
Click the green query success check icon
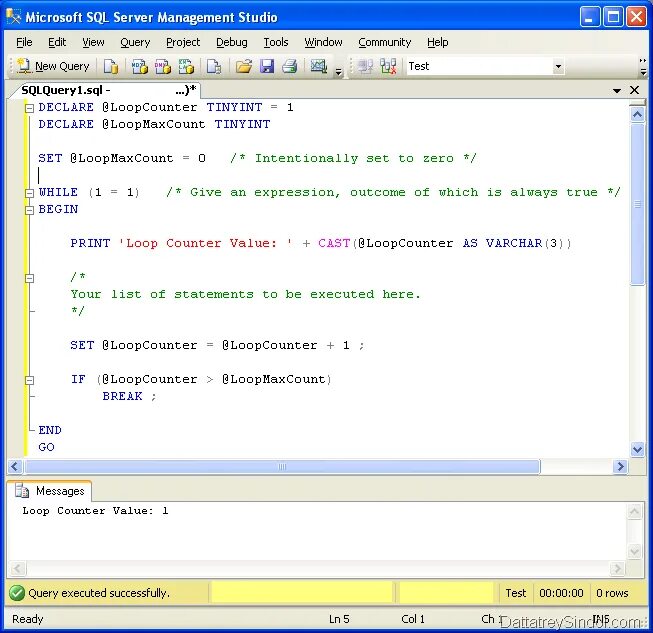click(x=17, y=593)
